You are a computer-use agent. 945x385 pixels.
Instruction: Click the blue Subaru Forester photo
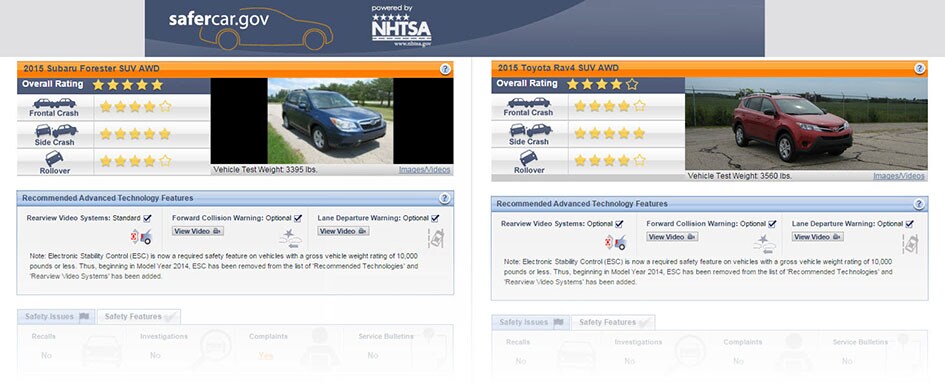[x=330, y=121]
